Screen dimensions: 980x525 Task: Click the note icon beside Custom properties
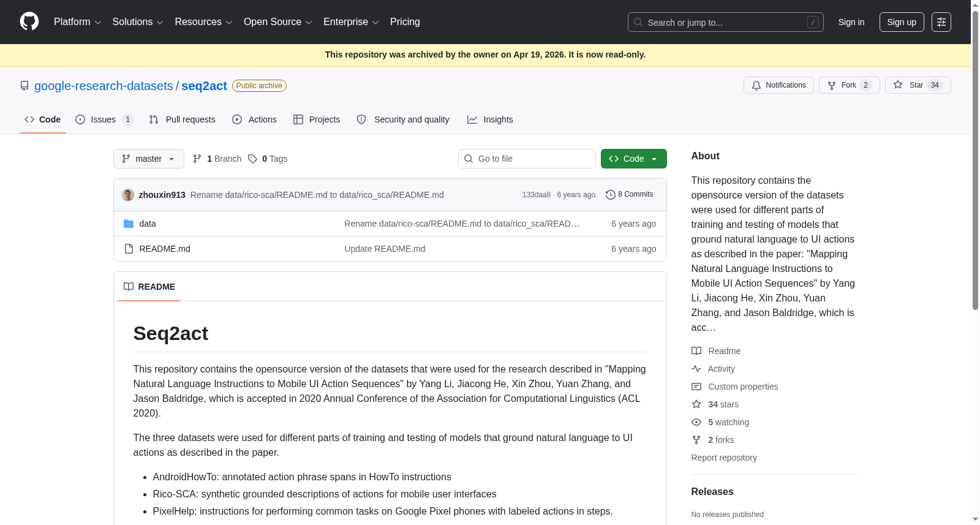click(x=696, y=387)
